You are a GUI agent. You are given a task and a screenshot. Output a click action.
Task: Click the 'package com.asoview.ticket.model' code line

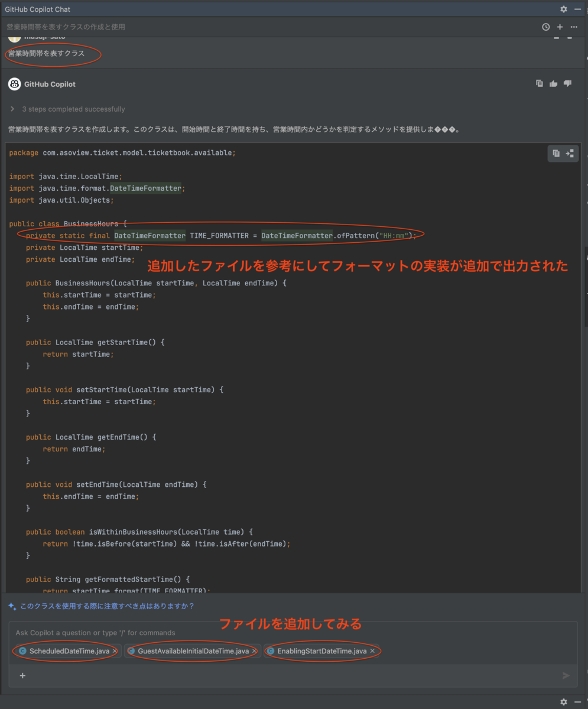[122, 153]
